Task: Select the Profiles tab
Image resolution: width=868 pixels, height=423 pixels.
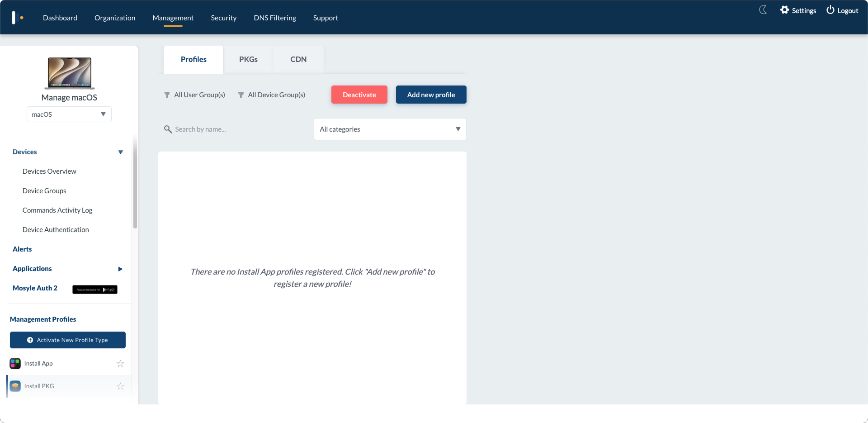Action: (193, 60)
